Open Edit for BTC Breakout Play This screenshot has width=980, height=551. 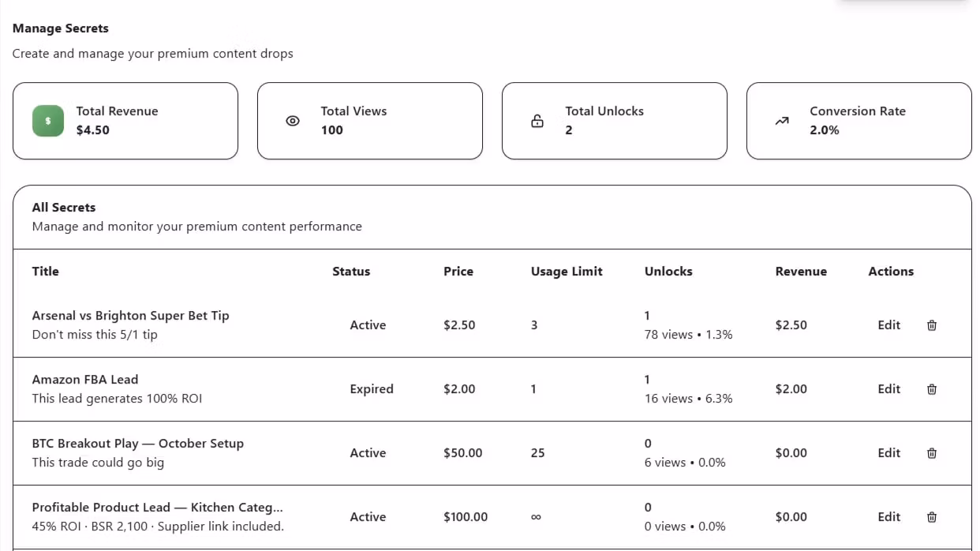888,453
